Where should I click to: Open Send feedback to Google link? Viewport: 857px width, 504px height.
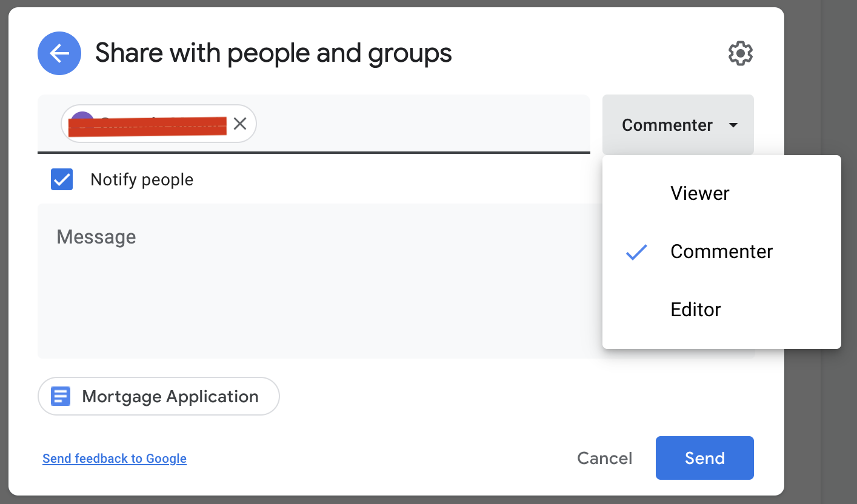click(115, 459)
